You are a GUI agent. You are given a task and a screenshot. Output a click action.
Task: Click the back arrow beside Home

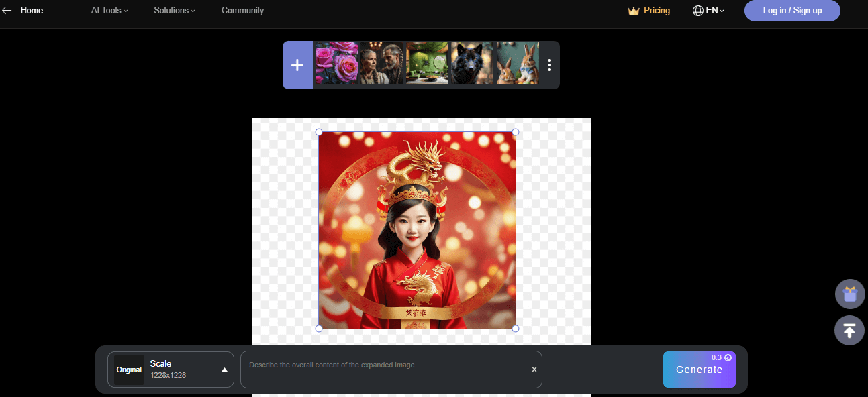(7, 11)
